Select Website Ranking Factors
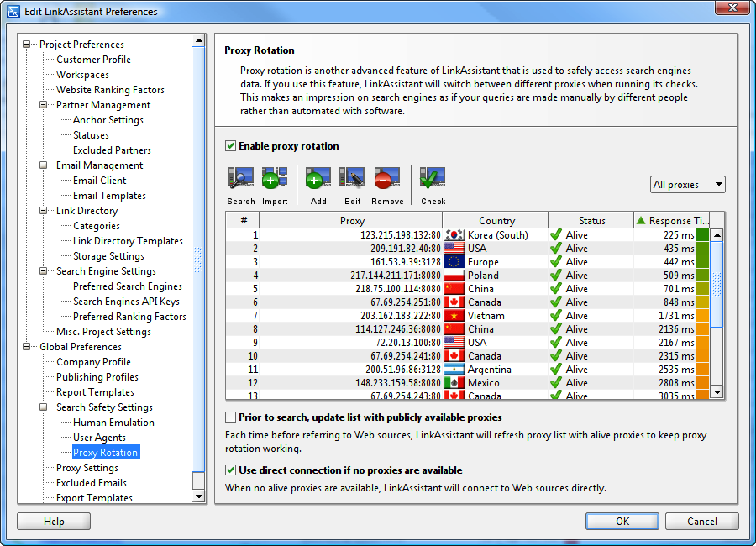This screenshot has height=546, width=756. [x=110, y=90]
